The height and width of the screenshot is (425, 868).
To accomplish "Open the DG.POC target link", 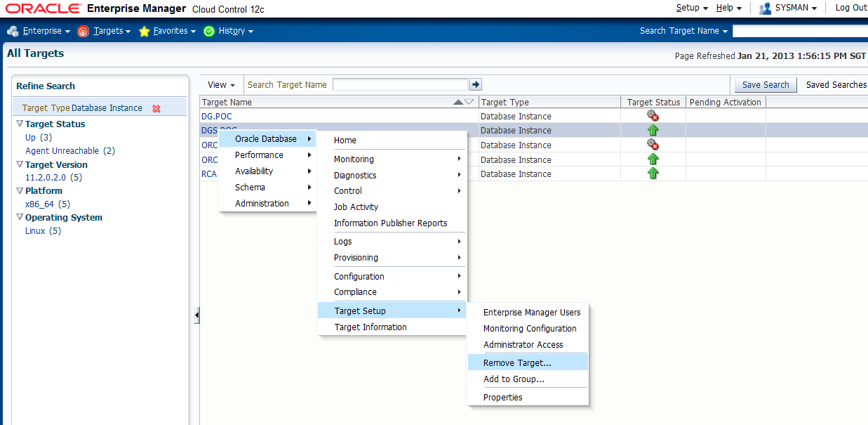I will coord(217,117).
